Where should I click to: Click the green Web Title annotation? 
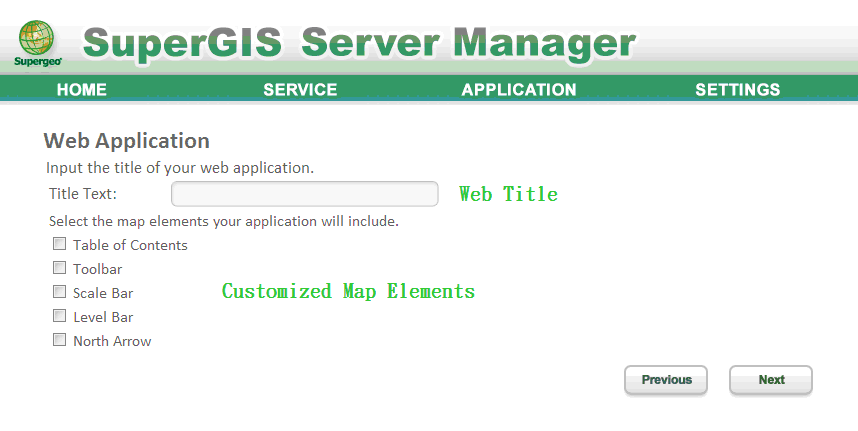508,194
